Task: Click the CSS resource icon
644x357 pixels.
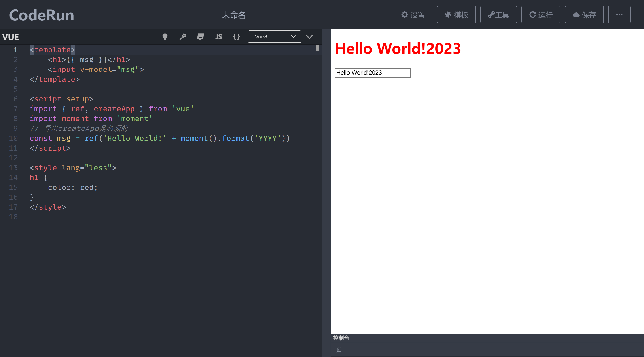Action: tap(201, 37)
